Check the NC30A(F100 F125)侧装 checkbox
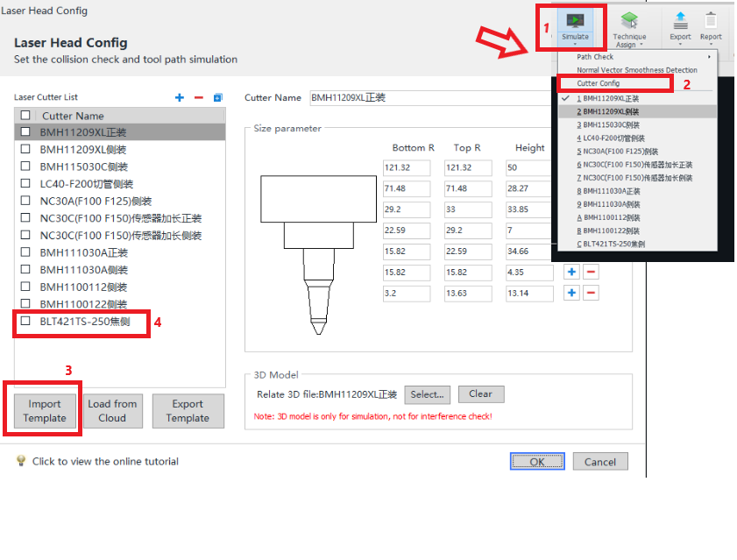 (x=25, y=201)
